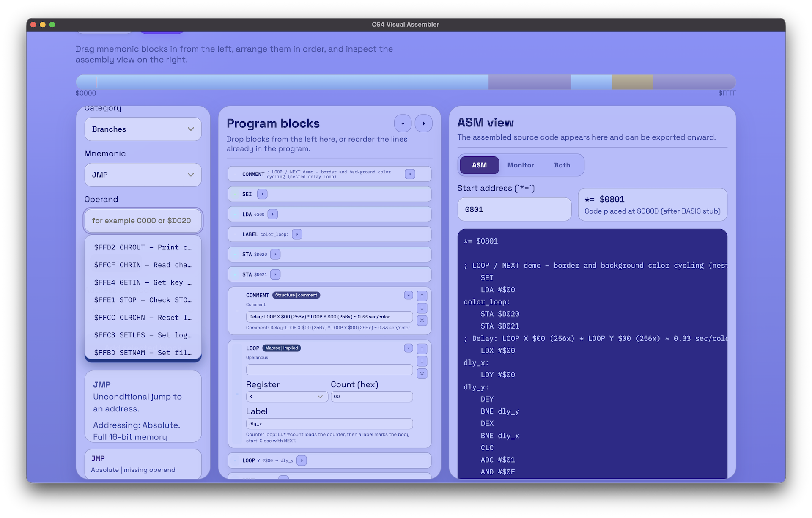812x518 pixels.
Task: Remove the LOOP block with X
Action: pyautogui.click(x=422, y=373)
